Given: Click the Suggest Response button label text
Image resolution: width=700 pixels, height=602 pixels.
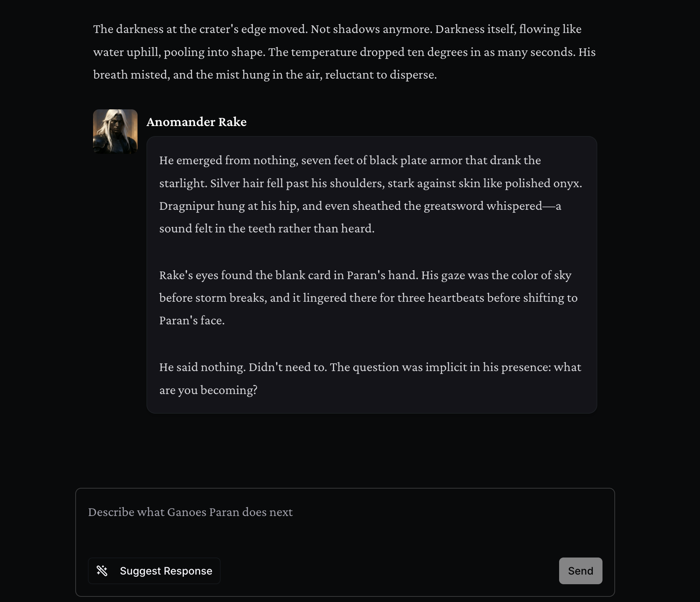Looking at the screenshot, I should [x=166, y=571].
